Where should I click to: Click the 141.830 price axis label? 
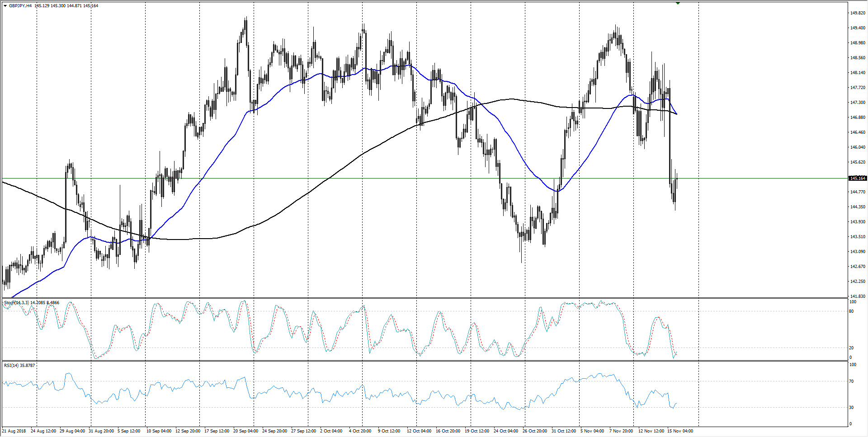click(858, 296)
